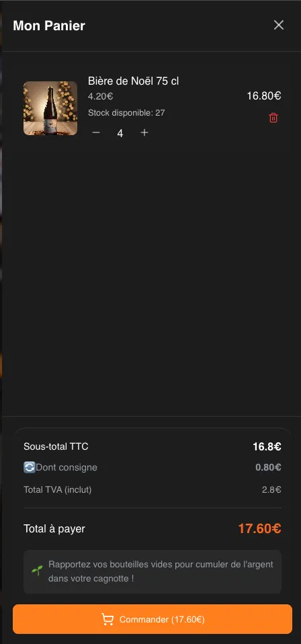Click the Mon Panier heading

(x=49, y=26)
